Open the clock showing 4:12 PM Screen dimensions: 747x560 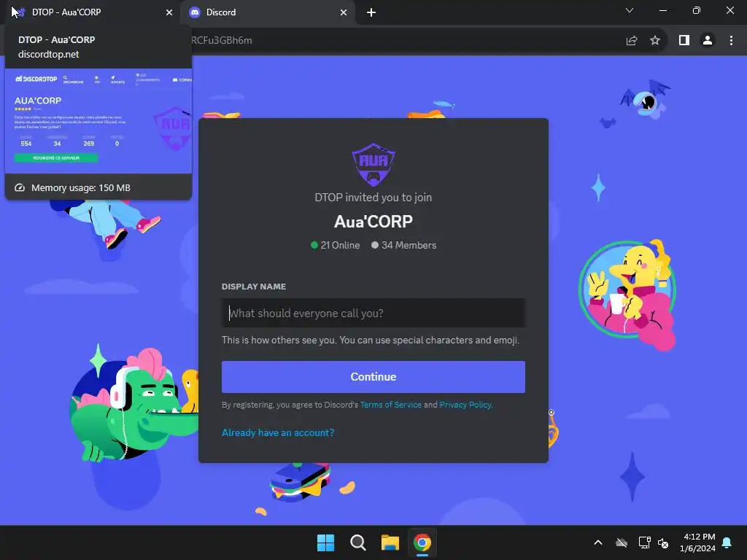[x=697, y=542]
